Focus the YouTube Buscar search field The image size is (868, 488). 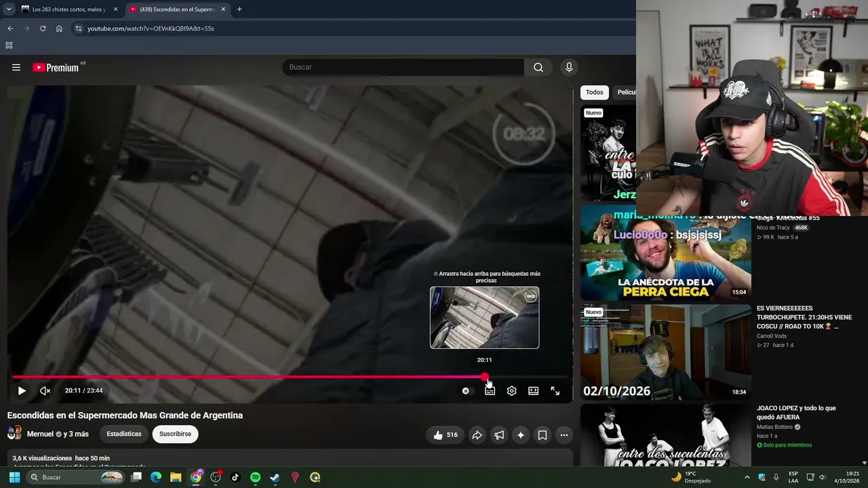coord(403,67)
